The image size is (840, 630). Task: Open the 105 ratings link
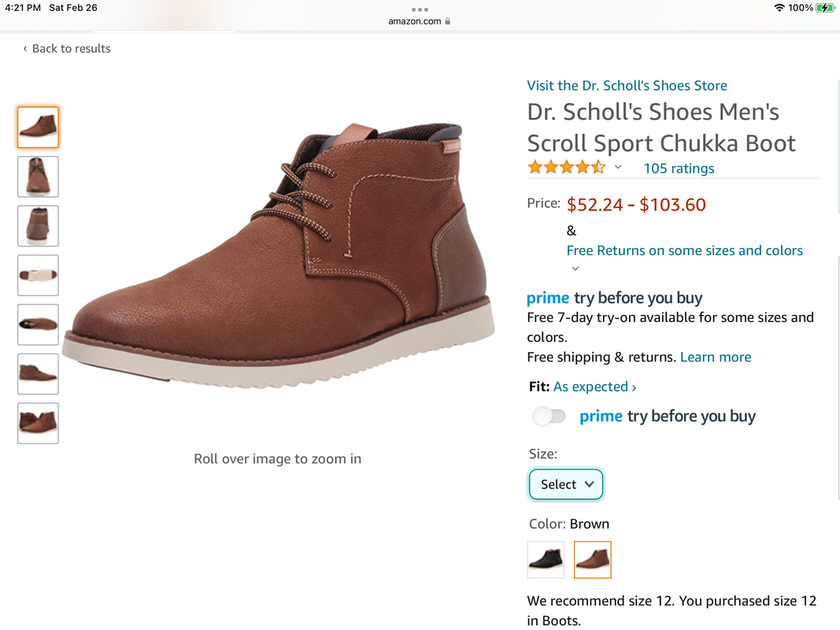[x=679, y=169]
